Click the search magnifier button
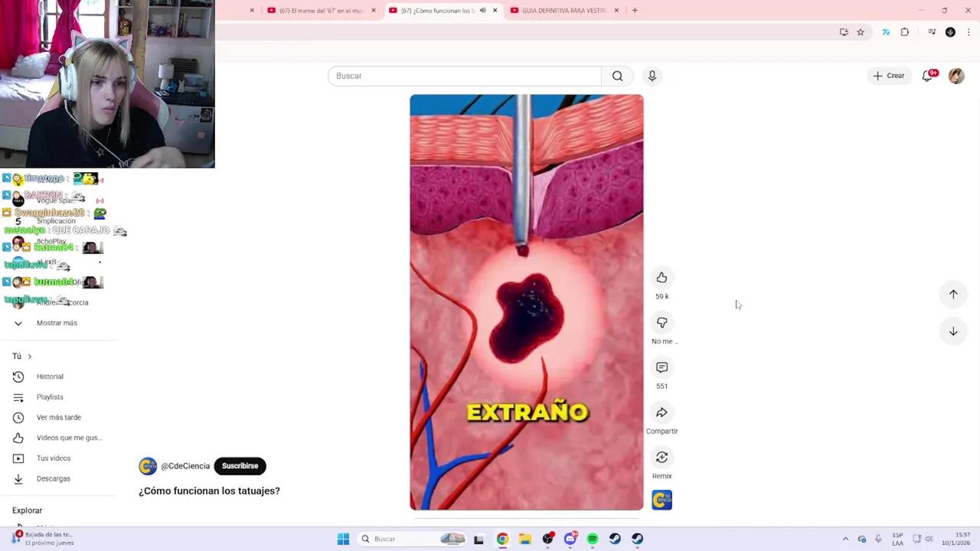The width and height of the screenshot is (980, 551). (617, 76)
